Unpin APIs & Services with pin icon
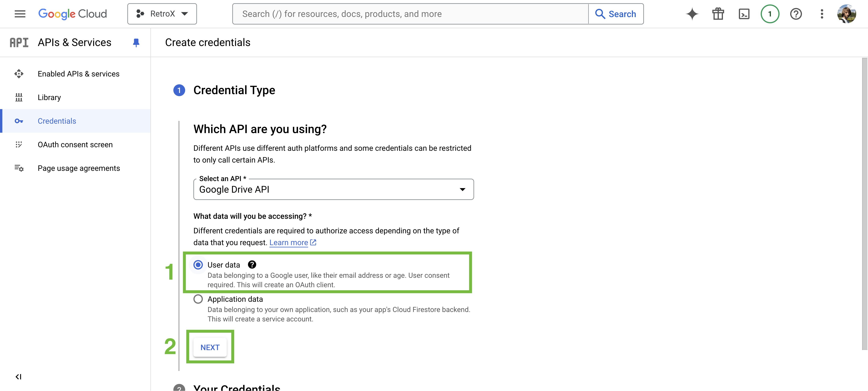The image size is (868, 391). pyautogui.click(x=136, y=42)
